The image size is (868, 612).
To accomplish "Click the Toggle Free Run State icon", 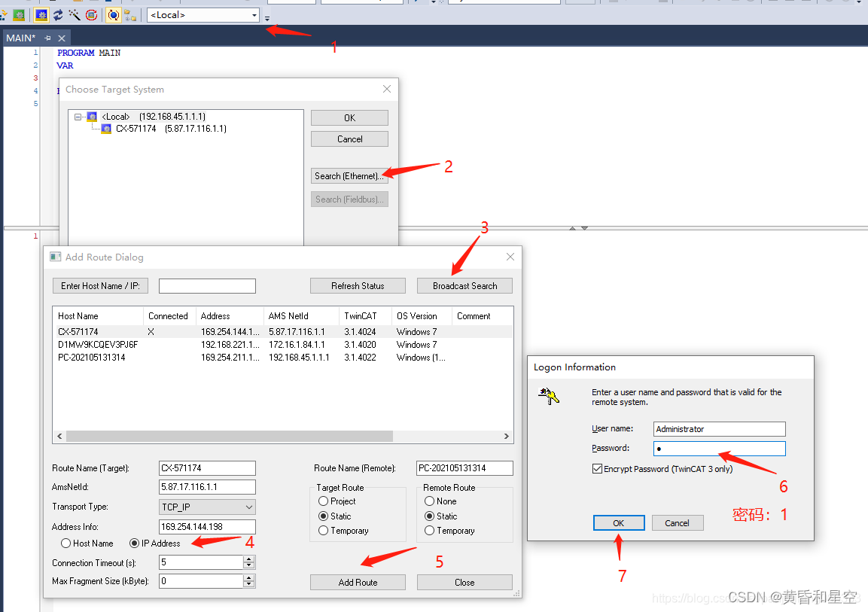I will [x=91, y=15].
